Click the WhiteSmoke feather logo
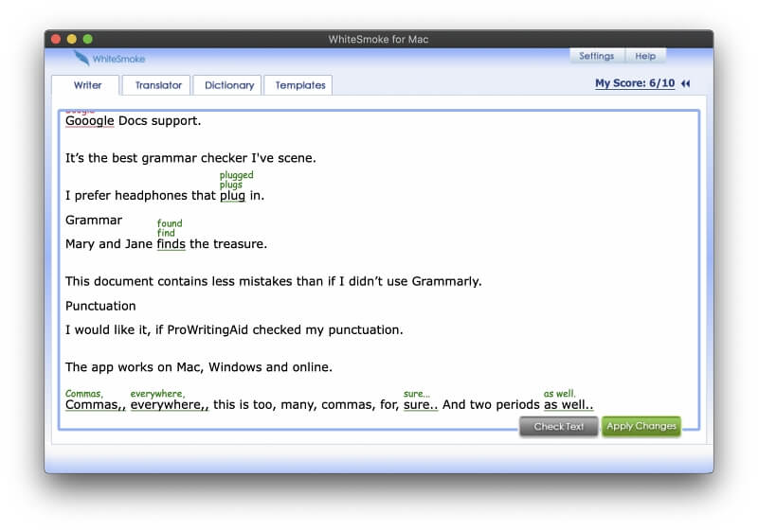The height and width of the screenshot is (532, 758). (81, 58)
